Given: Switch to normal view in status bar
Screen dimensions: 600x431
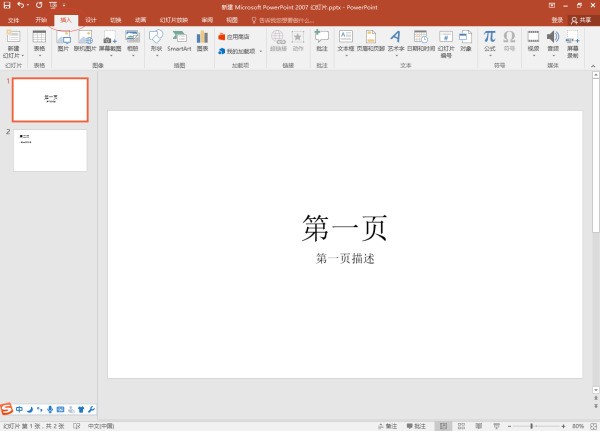Looking at the screenshot, I should (x=443, y=425).
